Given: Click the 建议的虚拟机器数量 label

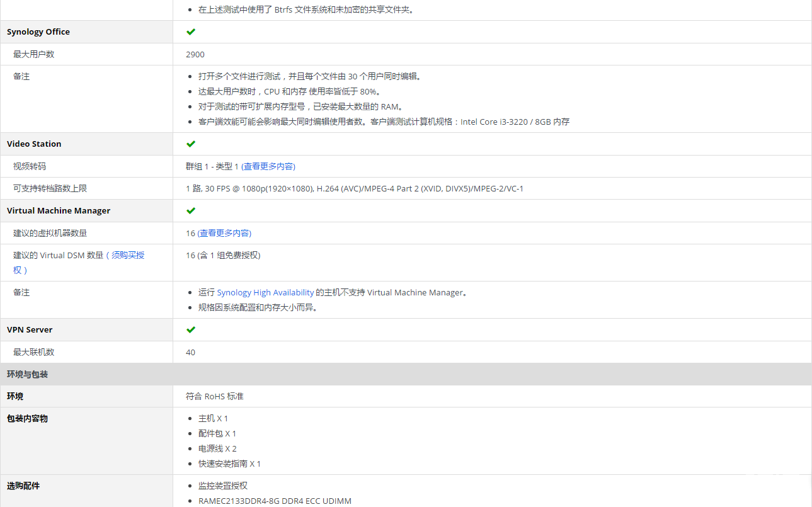Looking at the screenshot, I should 50,233.
